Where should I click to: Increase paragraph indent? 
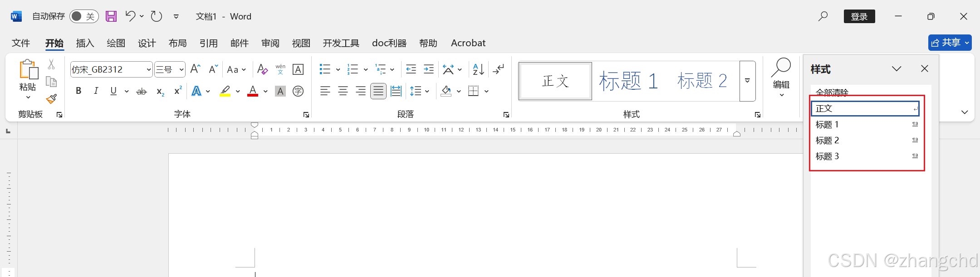pyautogui.click(x=429, y=69)
